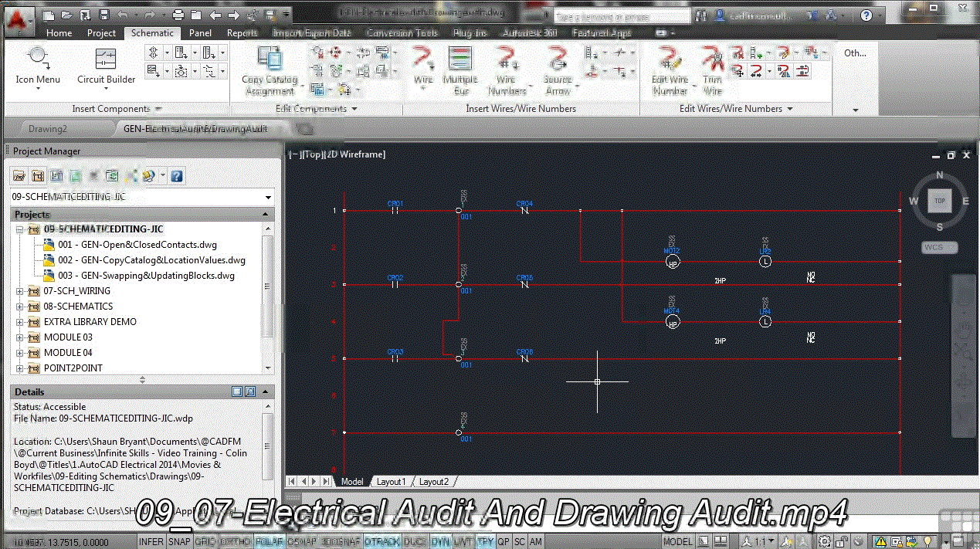Screen dimensions: 980x549
Task: Open the Edit Wire Number tool
Action: (x=670, y=70)
